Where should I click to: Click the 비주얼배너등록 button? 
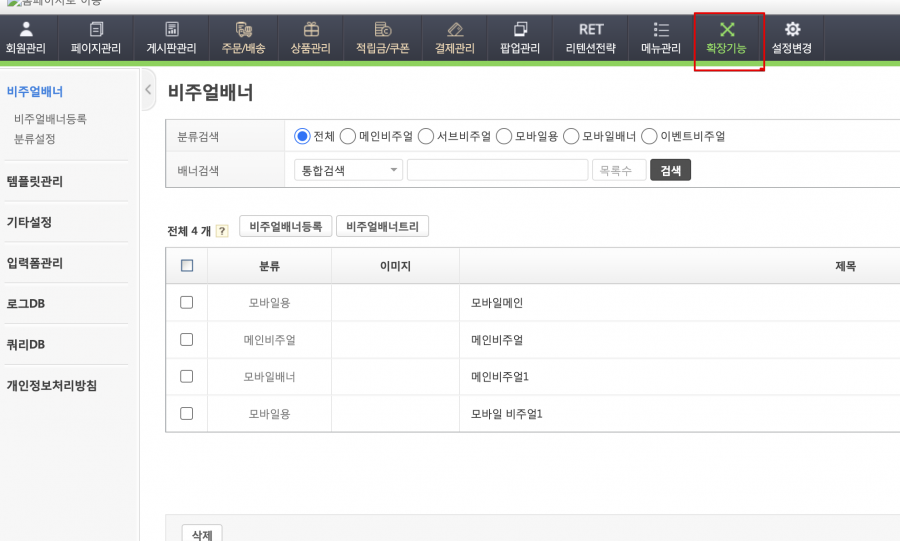pyautogui.click(x=285, y=227)
